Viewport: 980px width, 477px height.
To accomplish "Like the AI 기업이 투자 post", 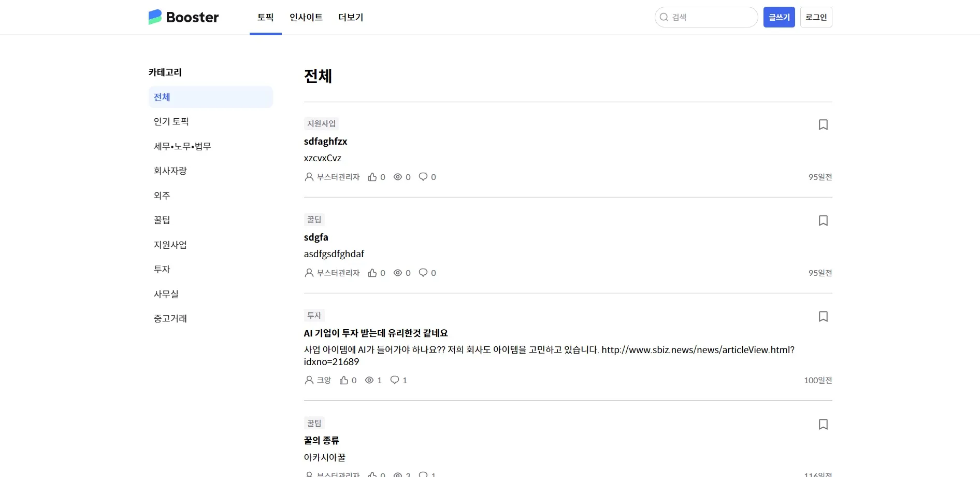I will 344,380.
